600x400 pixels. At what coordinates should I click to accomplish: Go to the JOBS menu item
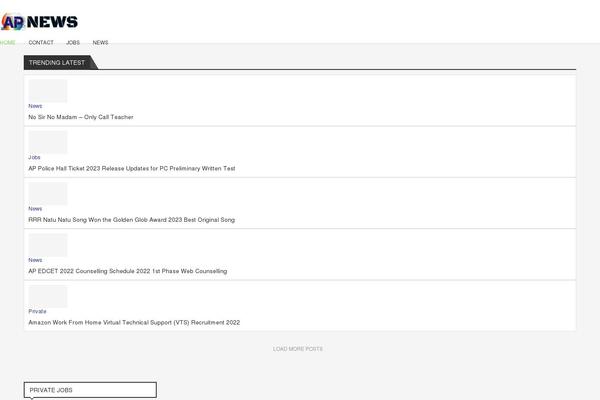(73, 42)
